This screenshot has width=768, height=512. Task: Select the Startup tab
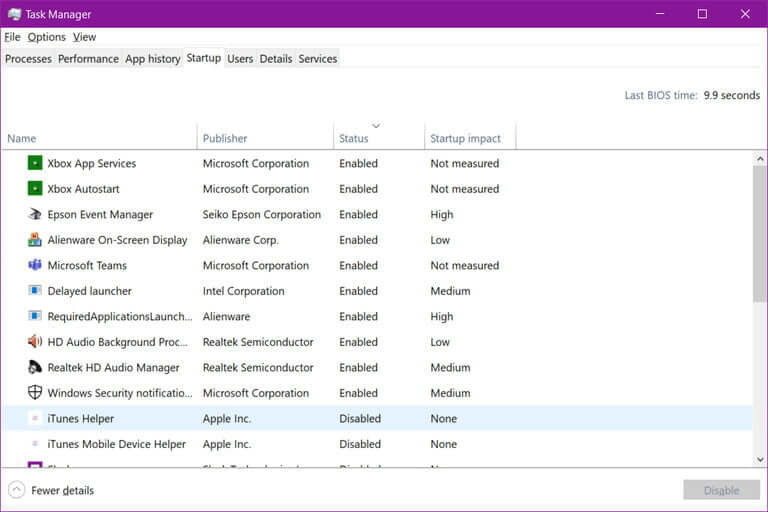(x=204, y=58)
